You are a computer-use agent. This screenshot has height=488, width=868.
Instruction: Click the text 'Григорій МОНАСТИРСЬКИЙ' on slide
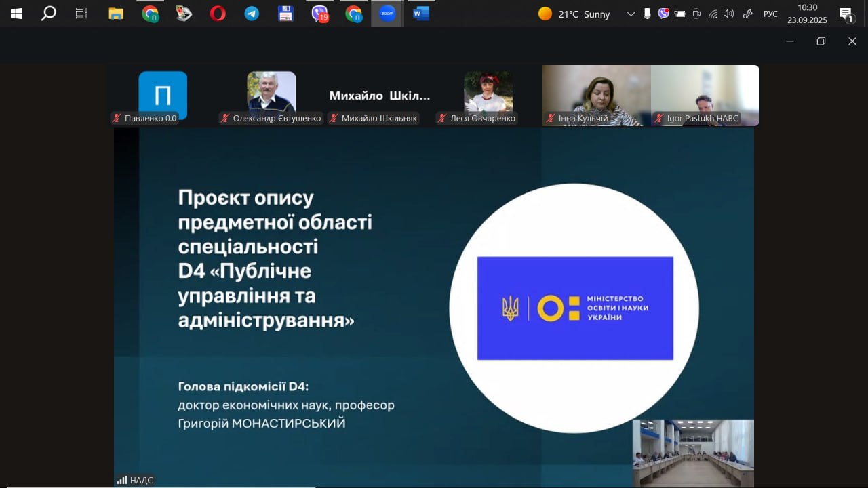[x=262, y=424]
